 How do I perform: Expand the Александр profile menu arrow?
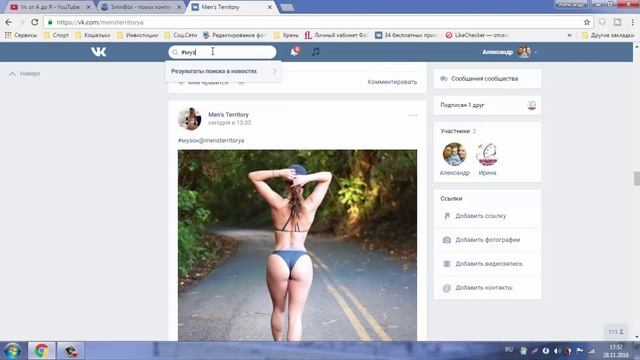point(536,52)
